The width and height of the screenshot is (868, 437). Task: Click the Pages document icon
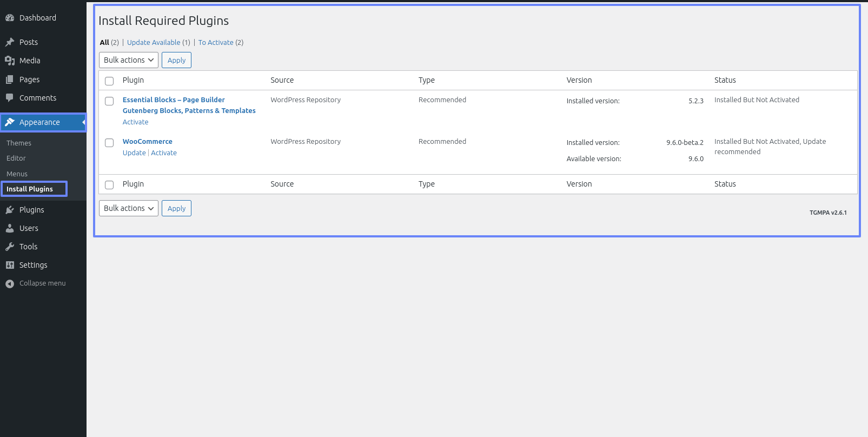(10, 80)
